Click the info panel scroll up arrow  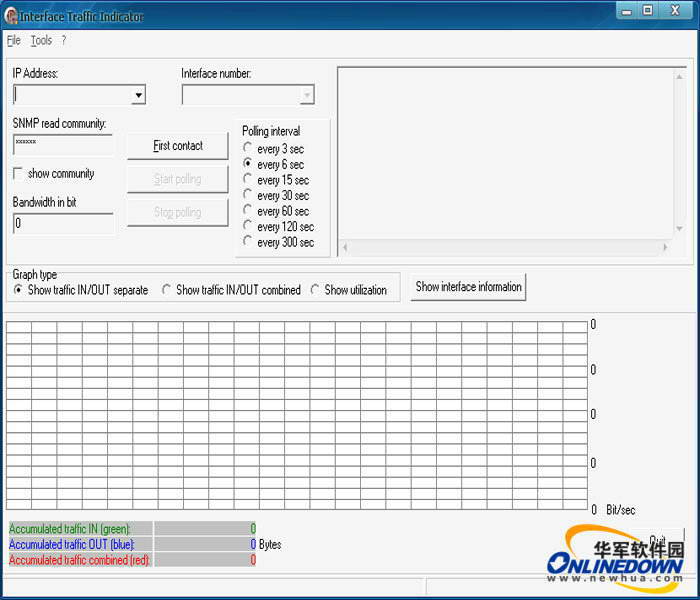click(679, 77)
